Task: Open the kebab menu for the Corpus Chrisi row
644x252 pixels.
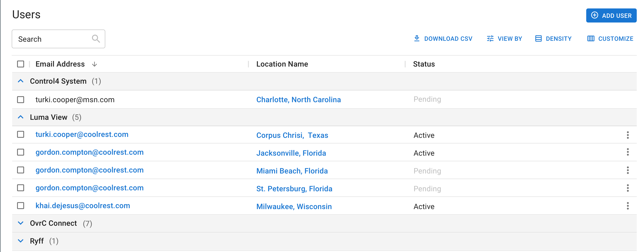Action: click(x=627, y=135)
